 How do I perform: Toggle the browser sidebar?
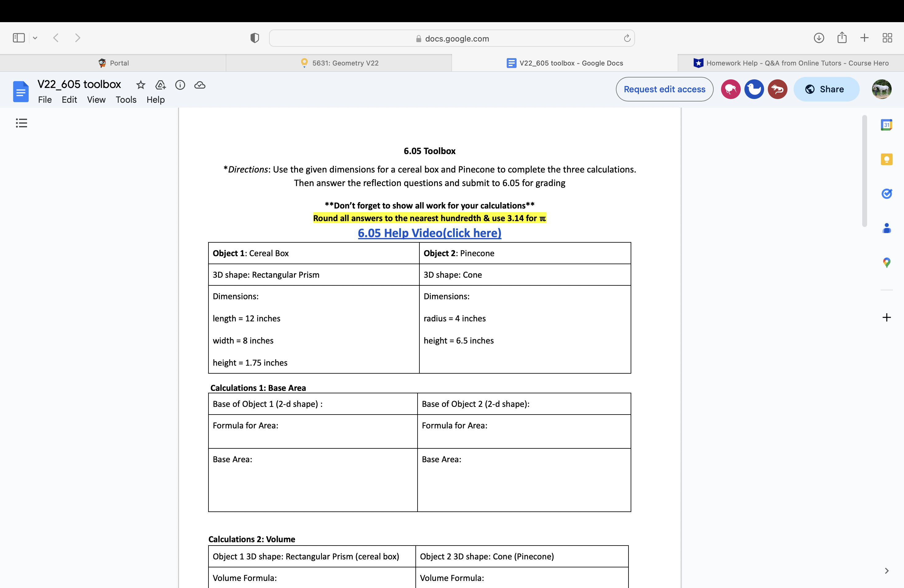pos(19,38)
